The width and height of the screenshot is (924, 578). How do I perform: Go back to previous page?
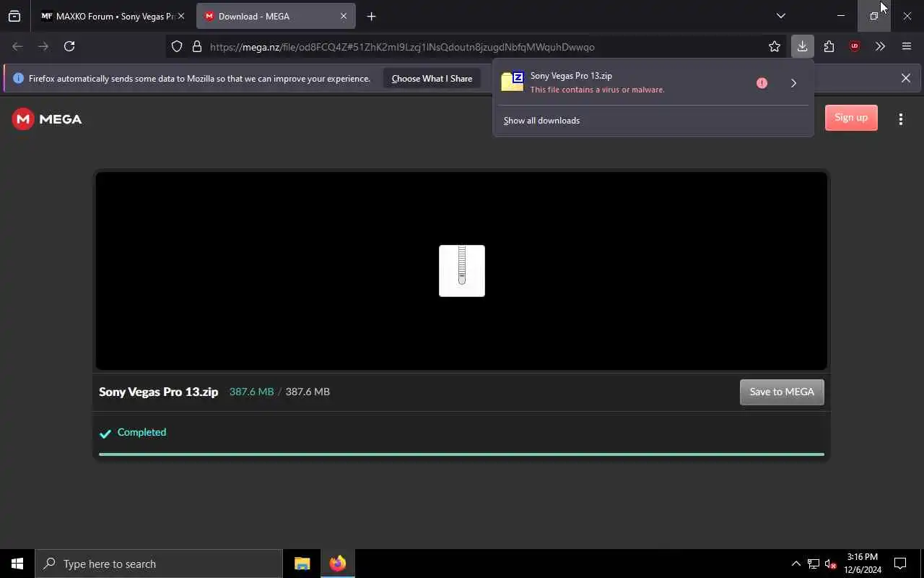coord(17,46)
